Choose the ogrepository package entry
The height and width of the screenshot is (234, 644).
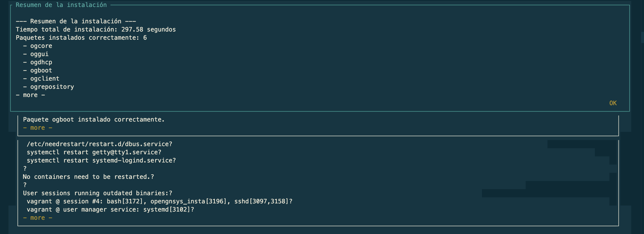(x=52, y=87)
